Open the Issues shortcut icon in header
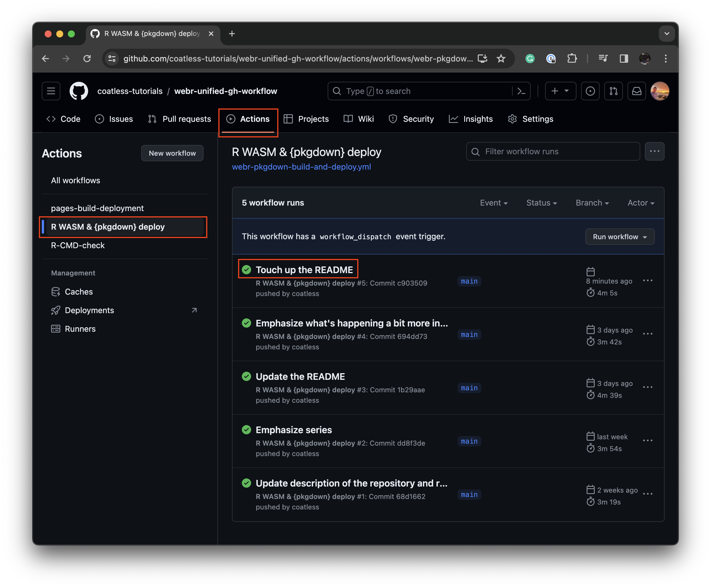Screen dimensions: 711x588 pos(590,91)
